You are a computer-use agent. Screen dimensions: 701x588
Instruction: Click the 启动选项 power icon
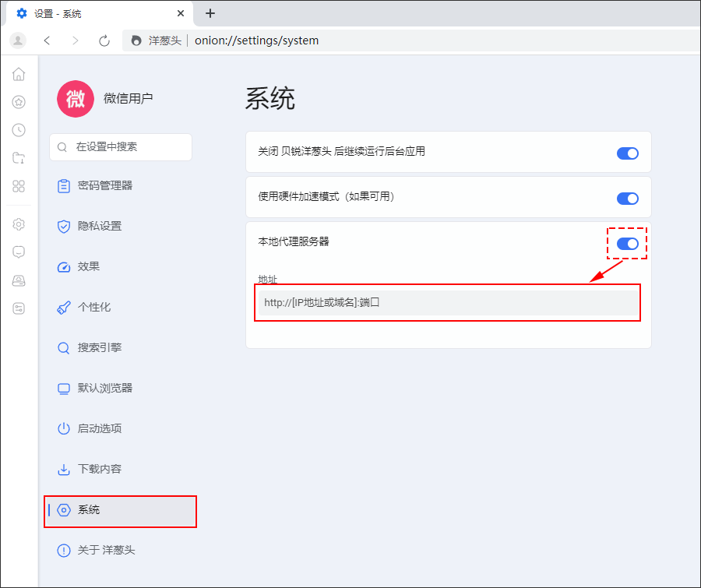(64, 428)
